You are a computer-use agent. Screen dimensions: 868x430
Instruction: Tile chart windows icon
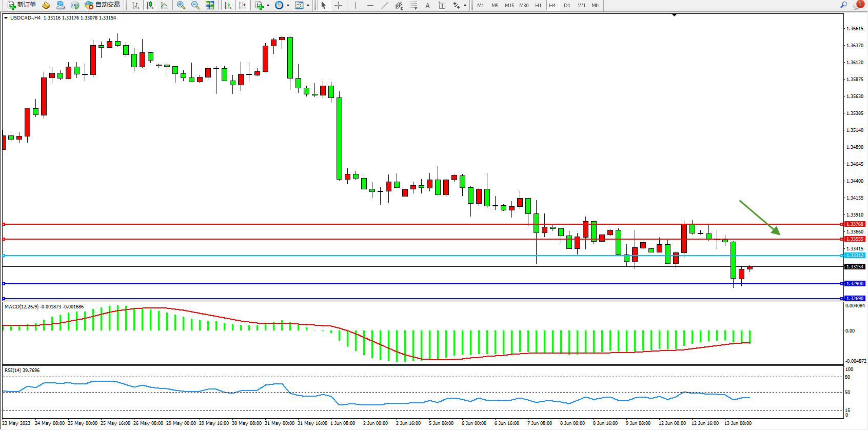tap(210, 5)
